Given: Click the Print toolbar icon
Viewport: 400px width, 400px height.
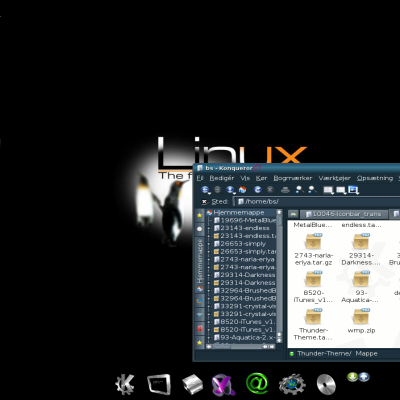Looking at the screenshot, I should (285, 190).
